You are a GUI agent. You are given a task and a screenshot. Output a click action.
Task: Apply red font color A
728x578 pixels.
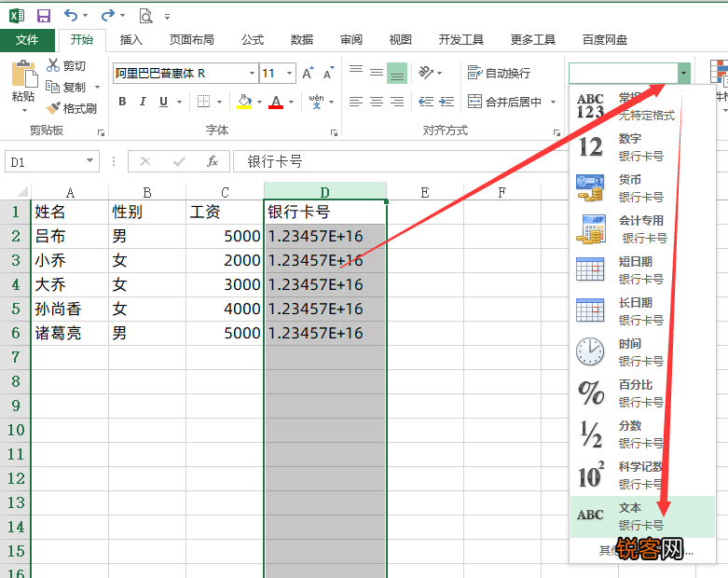click(x=276, y=102)
